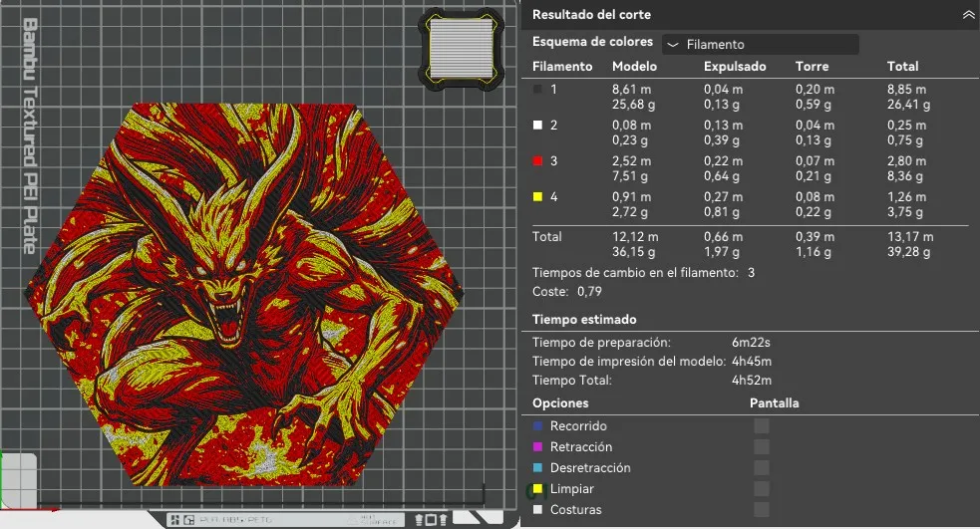This screenshot has height=529, width=980.
Task: Click the blue Recorrido legend square
Action: point(537,426)
